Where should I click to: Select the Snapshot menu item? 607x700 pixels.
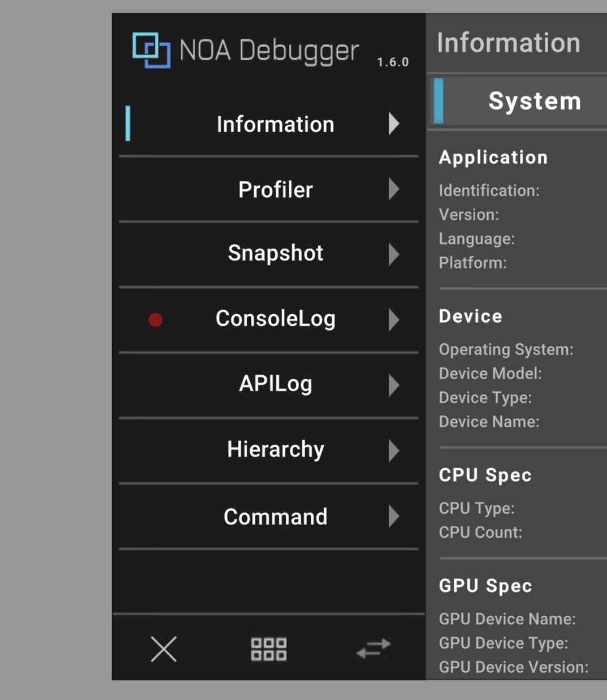pos(268,254)
